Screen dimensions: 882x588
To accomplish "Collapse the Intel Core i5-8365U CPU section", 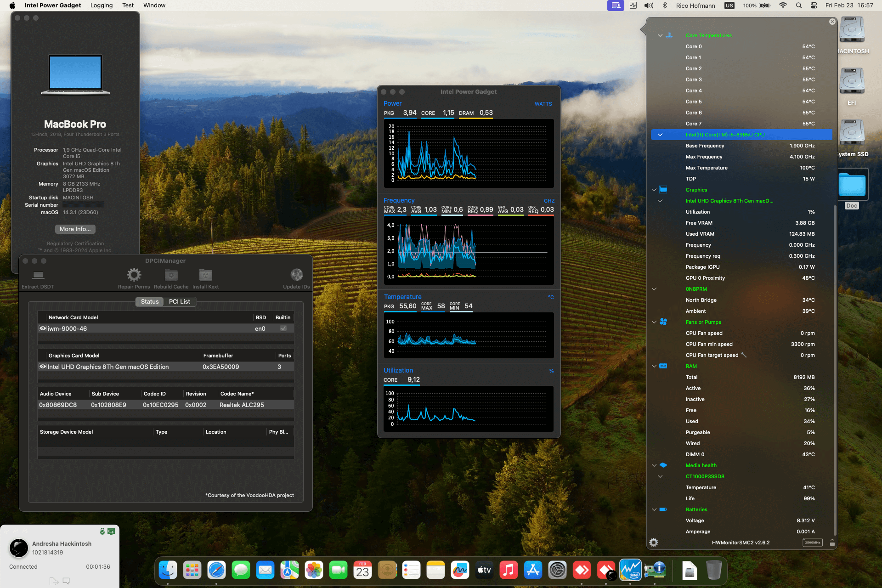I will tap(660, 135).
